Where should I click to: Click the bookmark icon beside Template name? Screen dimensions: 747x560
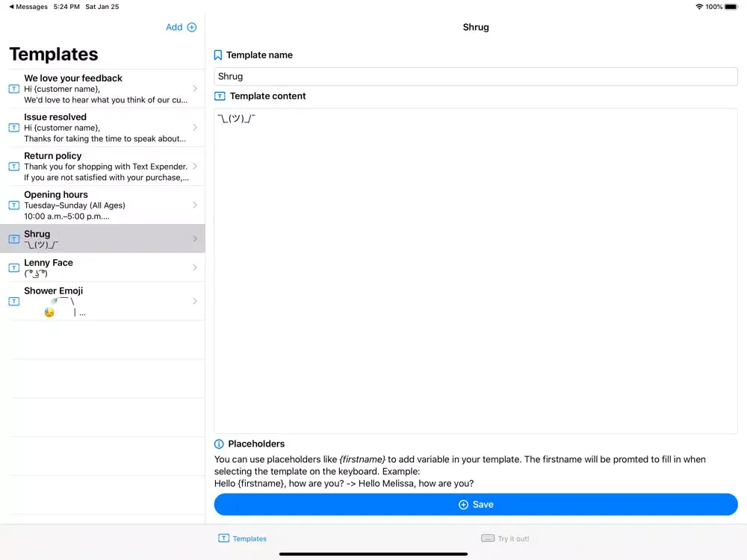[218, 55]
